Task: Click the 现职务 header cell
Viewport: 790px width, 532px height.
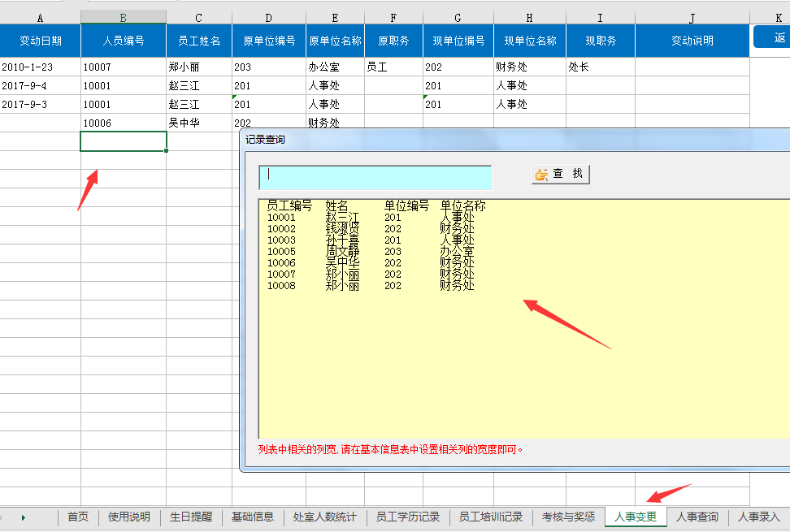Action: click(x=601, y=41)
